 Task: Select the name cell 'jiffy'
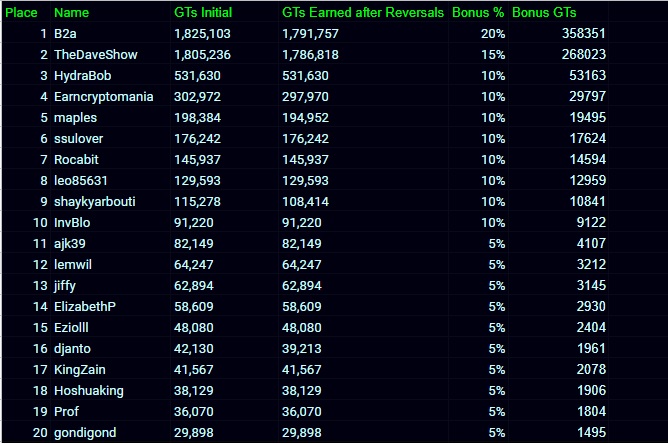[65, 285]
